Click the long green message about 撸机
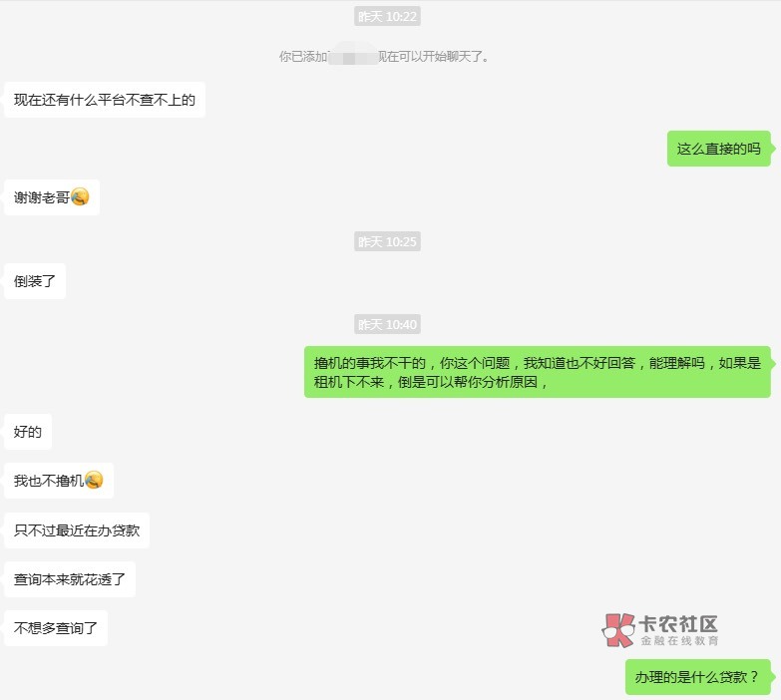Screen dimensions: 781x700 (x=538, y=372)
